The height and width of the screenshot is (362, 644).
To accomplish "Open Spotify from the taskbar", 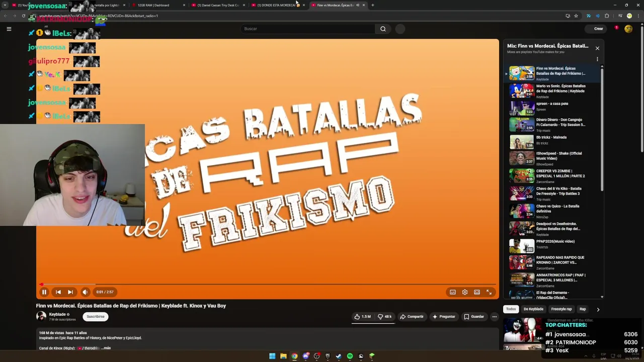I will click(350, 356).
